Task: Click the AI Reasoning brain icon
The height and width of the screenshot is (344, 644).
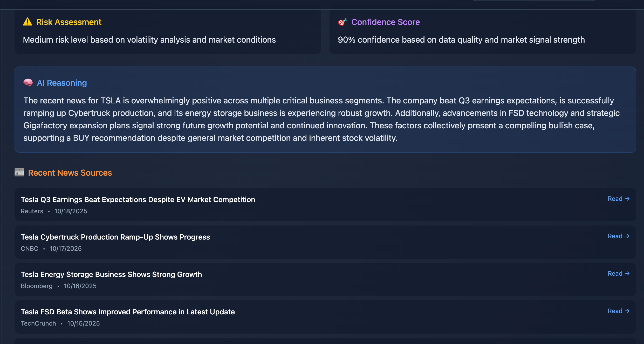Action: [x=28, y=83]
